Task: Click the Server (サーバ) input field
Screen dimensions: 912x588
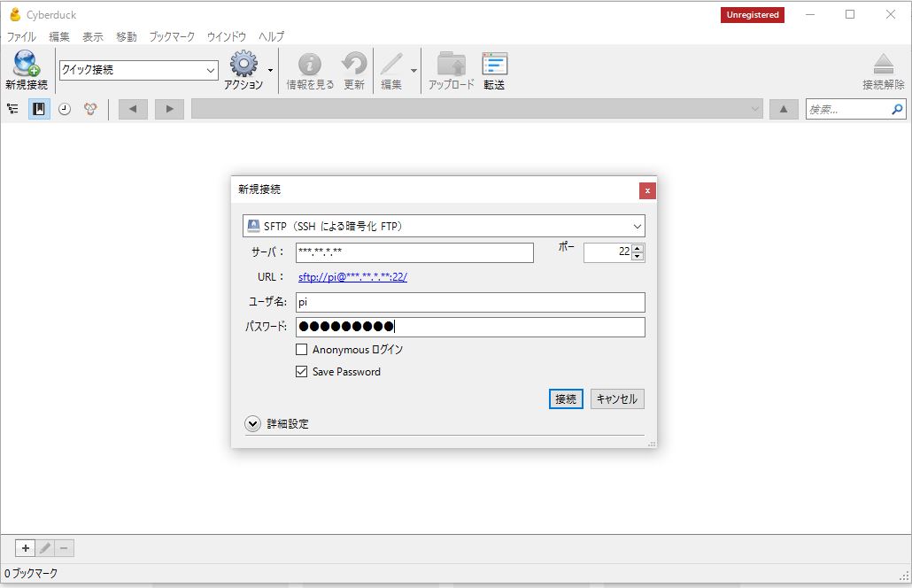Action: tap(414, 252)
